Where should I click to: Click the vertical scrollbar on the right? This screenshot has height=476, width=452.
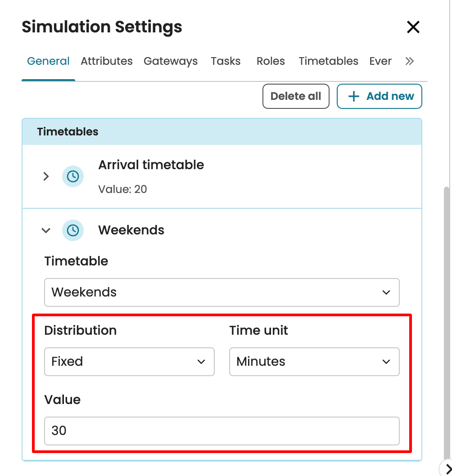pyautogui.click(x=447, y=315)
